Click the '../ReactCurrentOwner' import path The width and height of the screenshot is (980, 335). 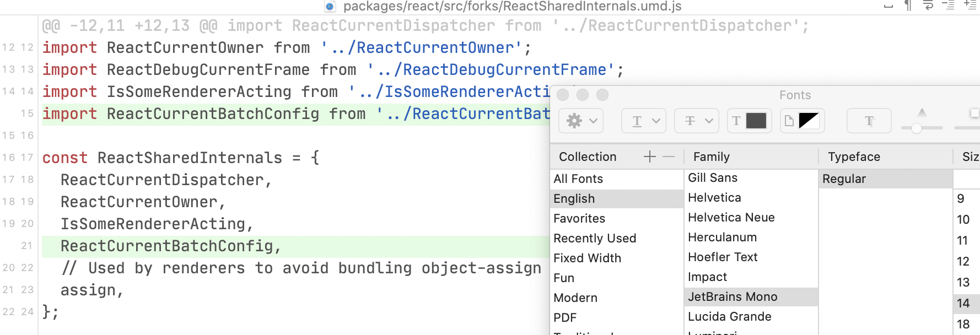point(421,48)
